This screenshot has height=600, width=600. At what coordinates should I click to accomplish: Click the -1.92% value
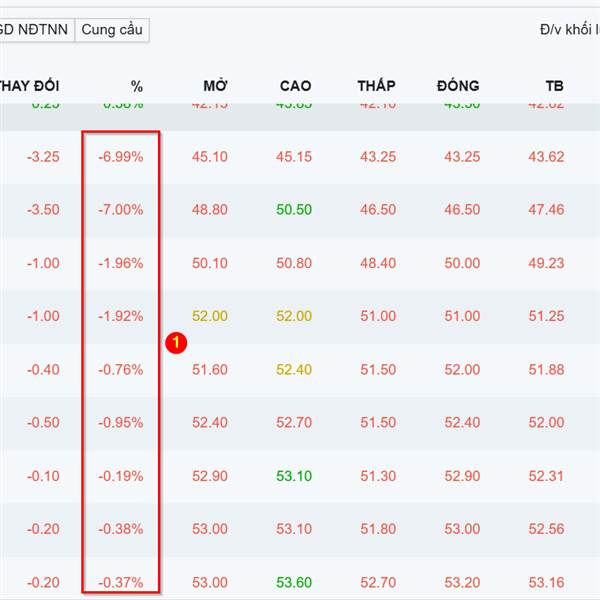coord(121,316)
